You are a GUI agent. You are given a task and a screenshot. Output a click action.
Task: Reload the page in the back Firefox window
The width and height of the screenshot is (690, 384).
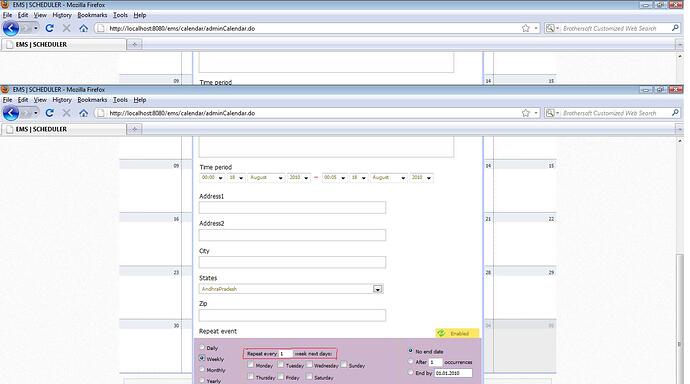coord(49,28)
